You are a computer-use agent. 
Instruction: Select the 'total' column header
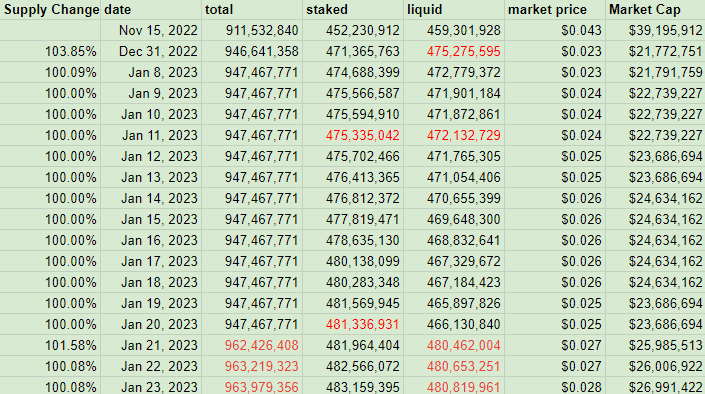pos(252,9)
